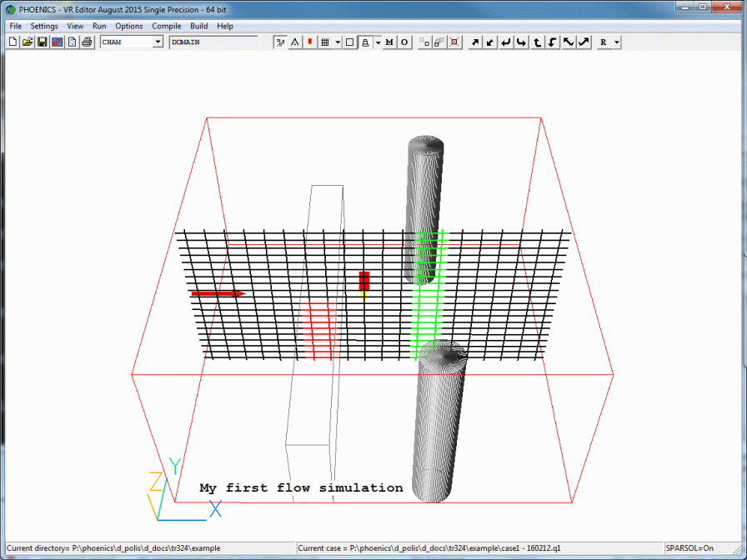
Task: Click the M button in the toolbar
Action: click(x=389, y=42)
